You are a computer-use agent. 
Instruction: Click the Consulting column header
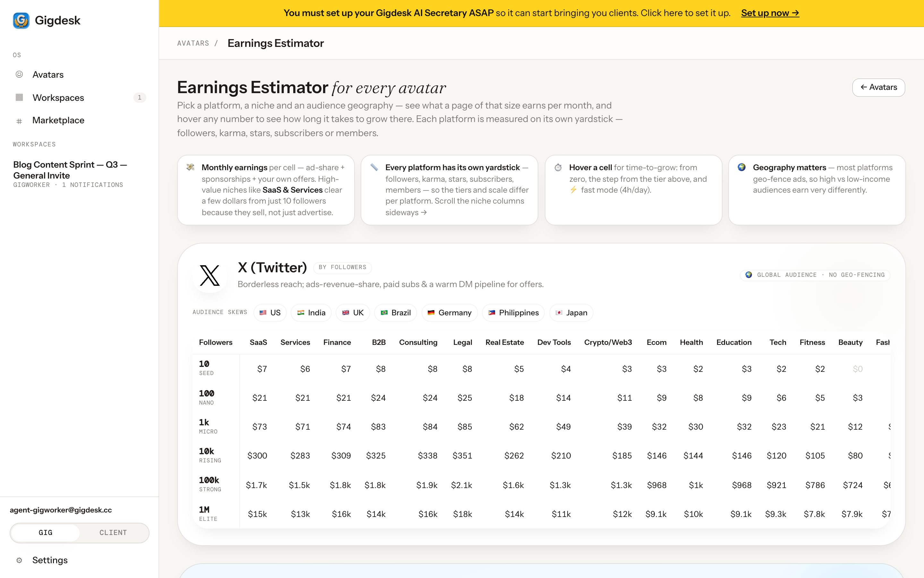click(418, 342)
